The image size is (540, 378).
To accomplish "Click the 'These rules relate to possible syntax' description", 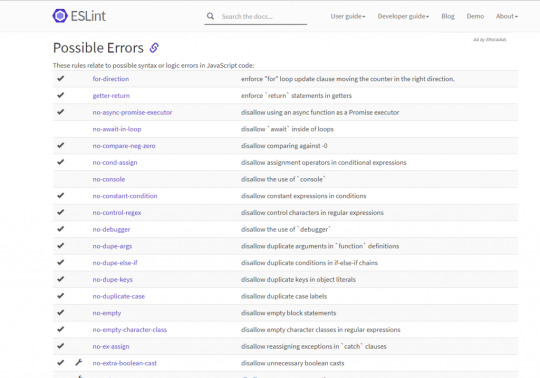I will (153, 65).
